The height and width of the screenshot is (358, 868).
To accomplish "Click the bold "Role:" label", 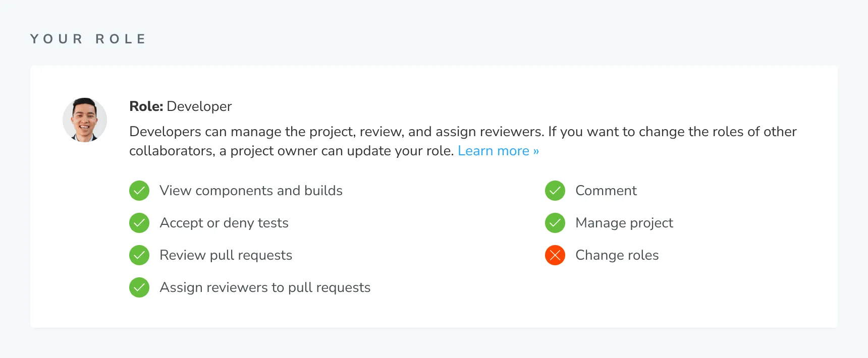I will point(146,106).
